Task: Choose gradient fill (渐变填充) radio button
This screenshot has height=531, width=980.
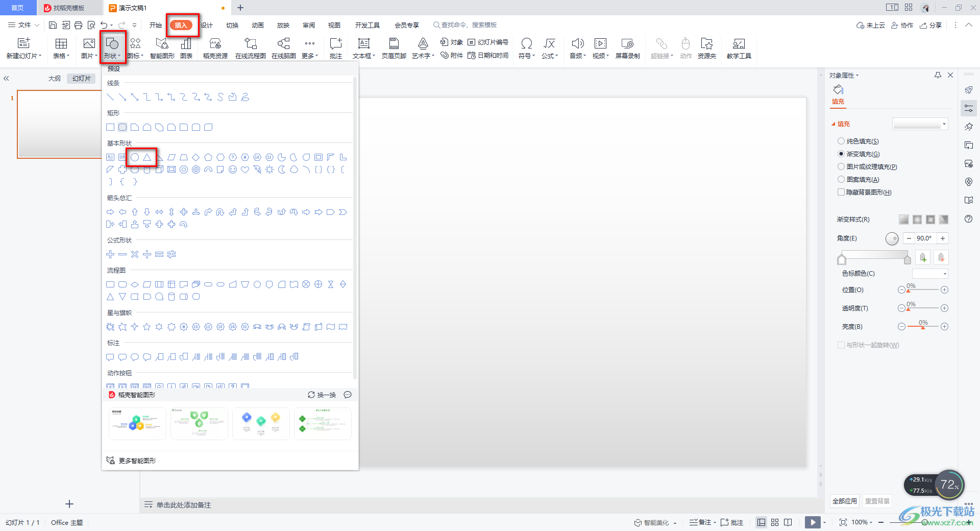Action: pyautogui.click(x=841, y=154)
